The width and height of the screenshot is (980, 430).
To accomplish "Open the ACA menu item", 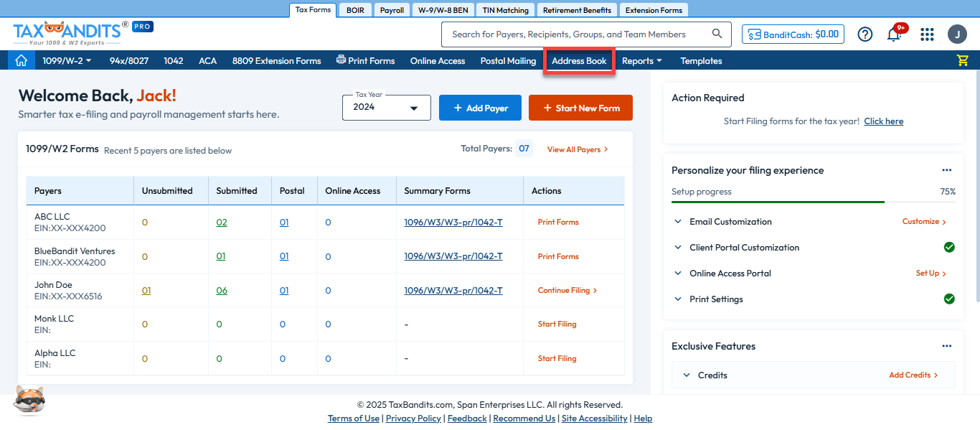I will (x=208, y=60).
